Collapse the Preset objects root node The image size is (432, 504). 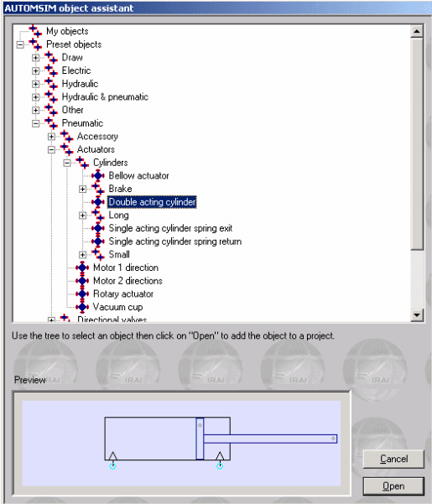pyautogui.click(x=20, y=44)
